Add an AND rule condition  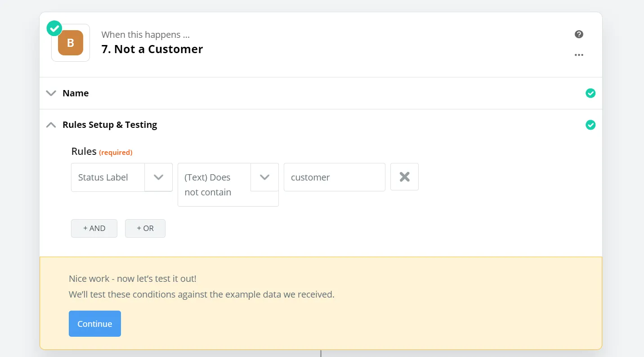pyautogui.click(x=94, y=228)
